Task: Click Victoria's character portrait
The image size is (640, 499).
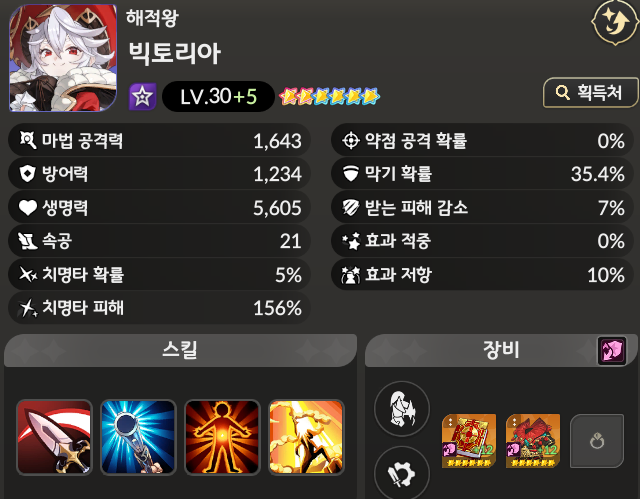Action: (63, 58)
